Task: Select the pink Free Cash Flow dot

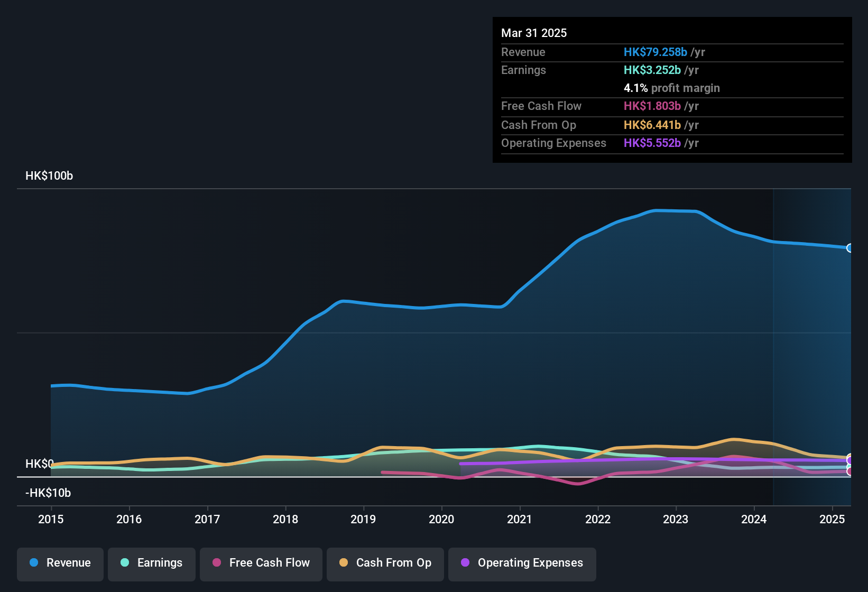Action: (x=216, y=563)
